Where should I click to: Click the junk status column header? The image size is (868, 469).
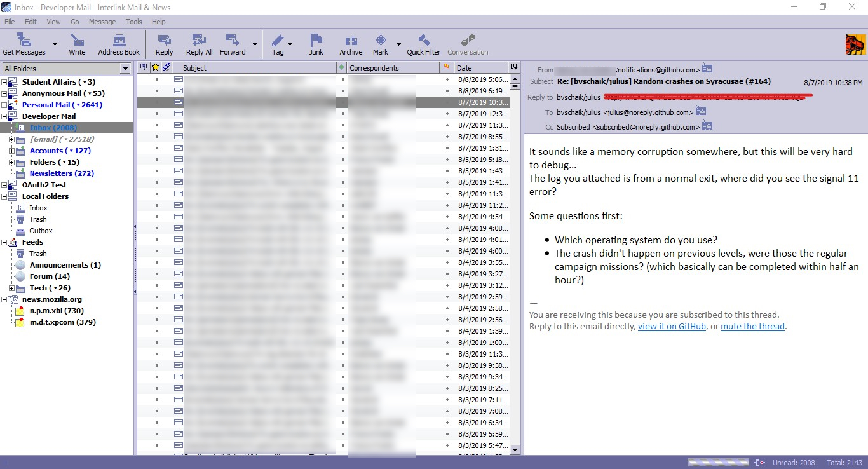pos(445,67)
